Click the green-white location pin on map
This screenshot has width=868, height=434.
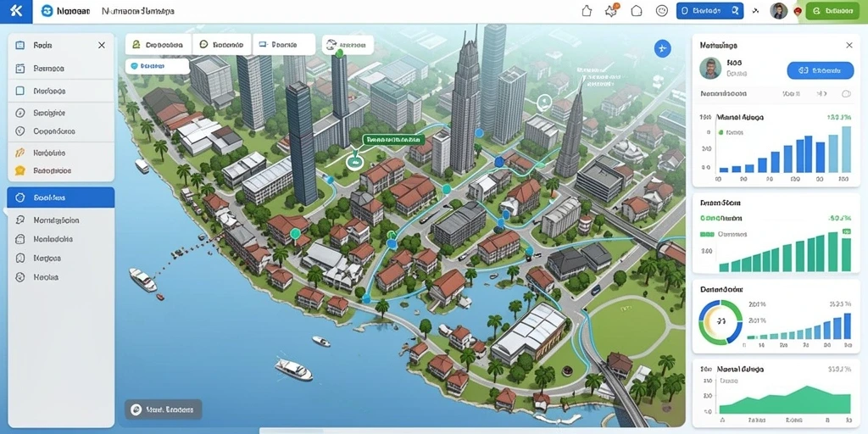tap(353, 161)
